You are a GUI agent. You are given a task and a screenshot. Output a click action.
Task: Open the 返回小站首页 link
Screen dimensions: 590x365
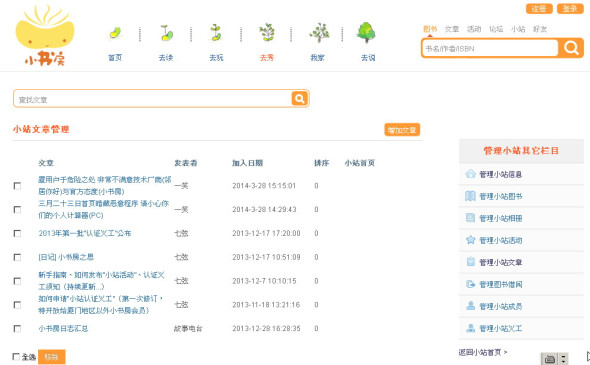coord(482,352)
